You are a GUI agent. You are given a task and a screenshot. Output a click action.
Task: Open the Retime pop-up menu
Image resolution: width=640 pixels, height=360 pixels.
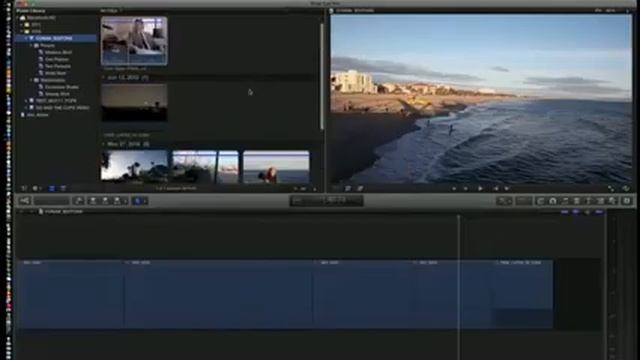pos(523,201)
